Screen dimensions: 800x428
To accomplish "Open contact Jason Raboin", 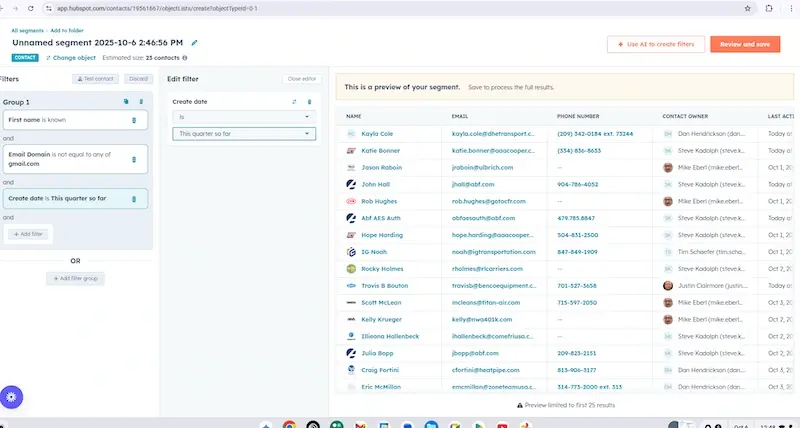I will 382,168.
